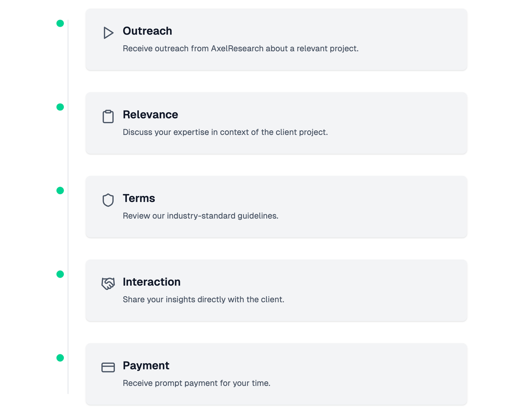Image resolution: width=520 pixels, height=420 pixels.
Task: Click the handshake icon beside Interaction
Action: pyautogui.click(x=108, y=284)
